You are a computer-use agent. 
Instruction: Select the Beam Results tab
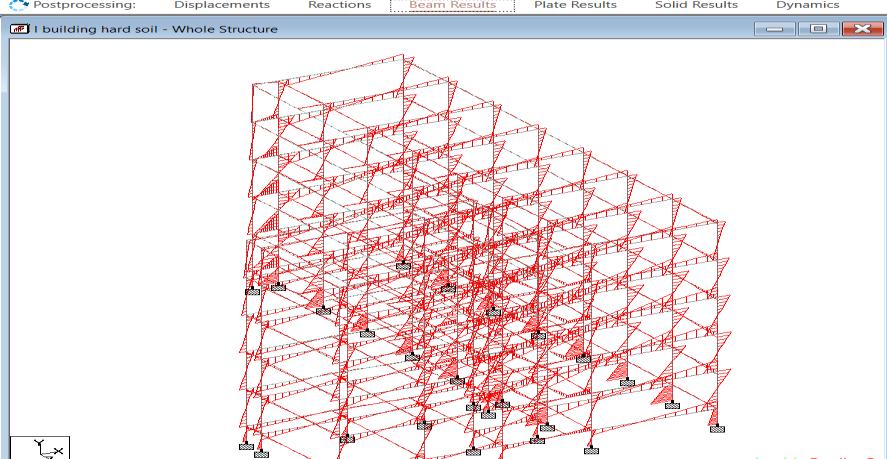(x=453, y=5)
